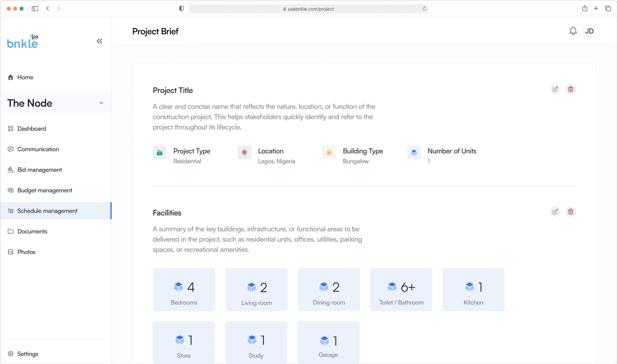Click the Location pin icon
This screenshot has width=617, height=364.
(244, 153)
